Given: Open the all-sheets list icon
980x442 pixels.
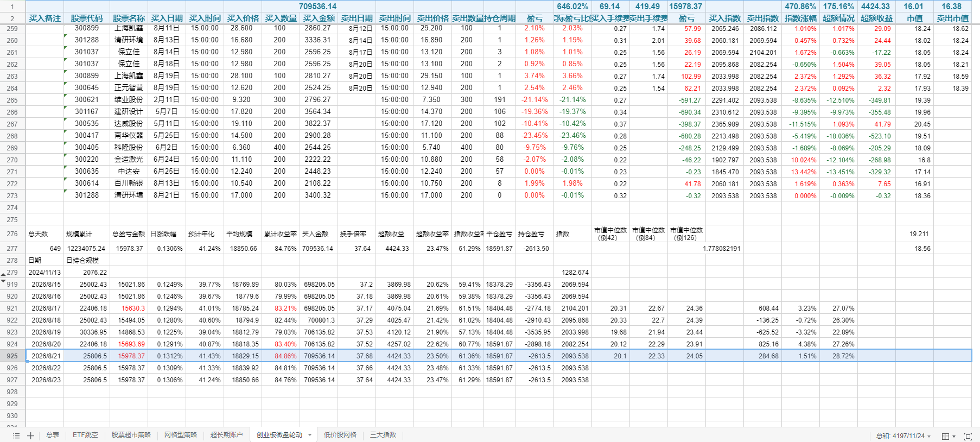Looking at the screenshot, I should [x=16, y=435].
